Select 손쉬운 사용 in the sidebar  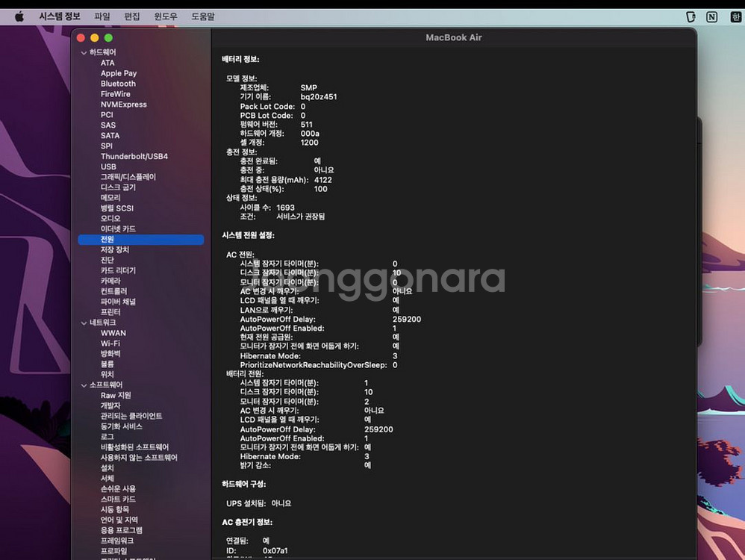pos(118,489)
